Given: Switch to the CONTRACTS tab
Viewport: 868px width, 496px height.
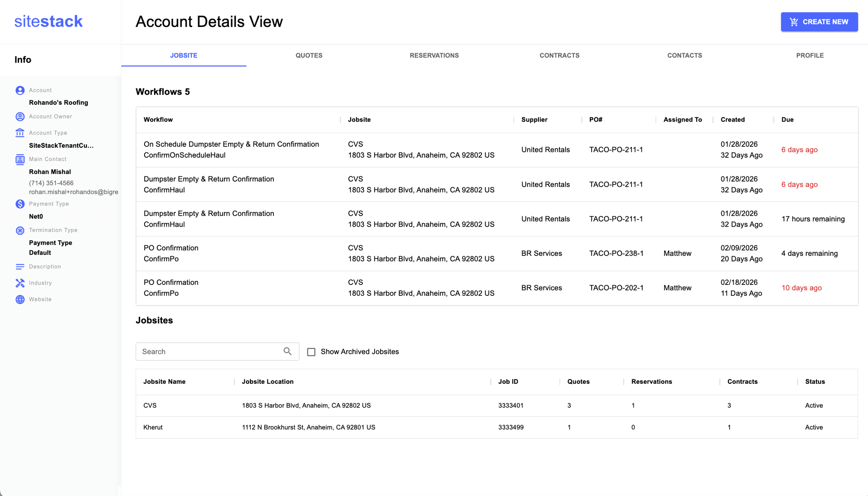Looking at the screenshot, I should [x=559, y=55].
